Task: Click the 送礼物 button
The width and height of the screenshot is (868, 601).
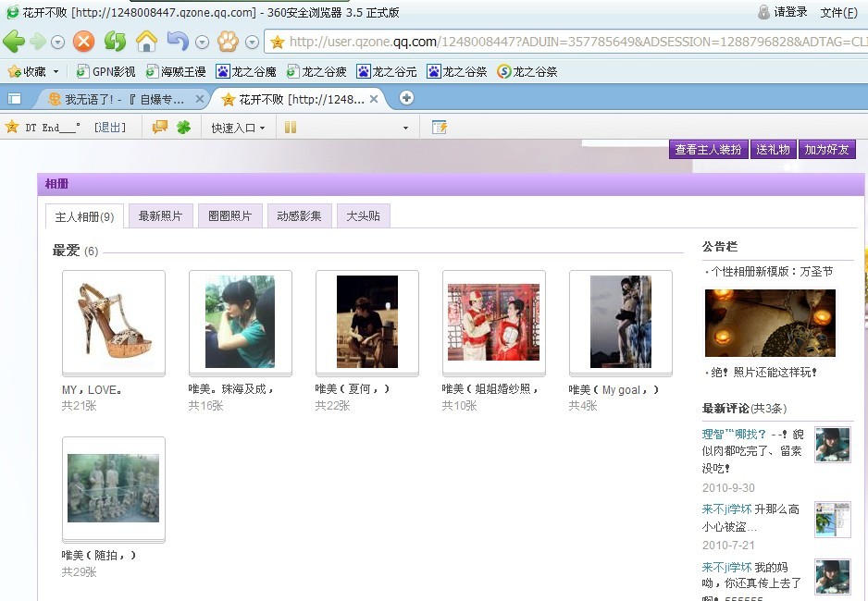Action: pyautogui.click(x=773, y=149)
